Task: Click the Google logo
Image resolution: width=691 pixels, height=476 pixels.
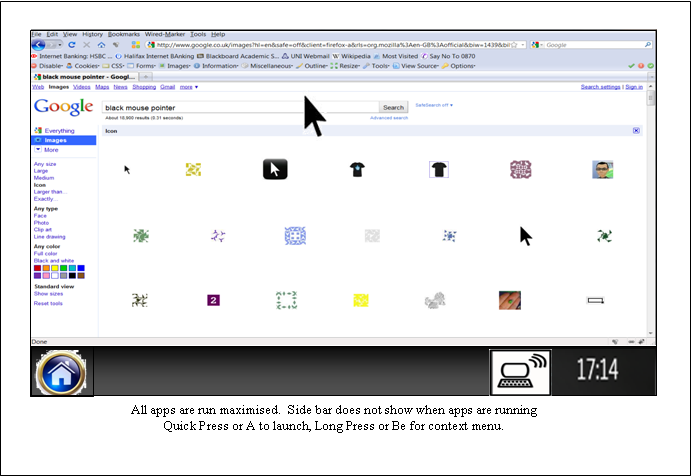Action: [63, 108]
